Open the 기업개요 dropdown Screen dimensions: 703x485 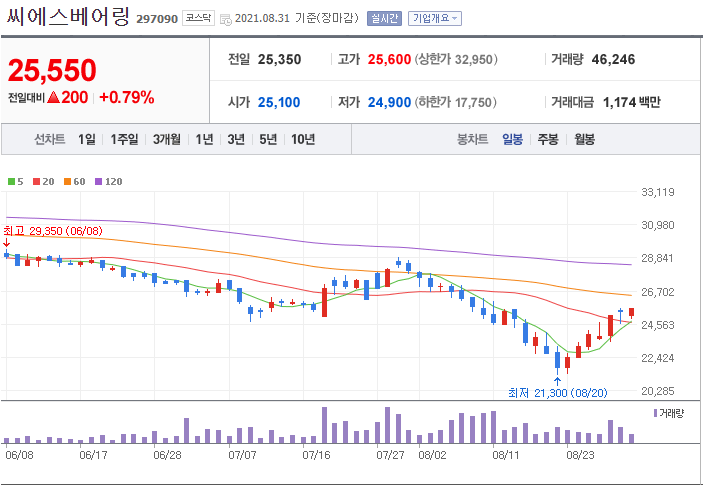tap(434, 18)
